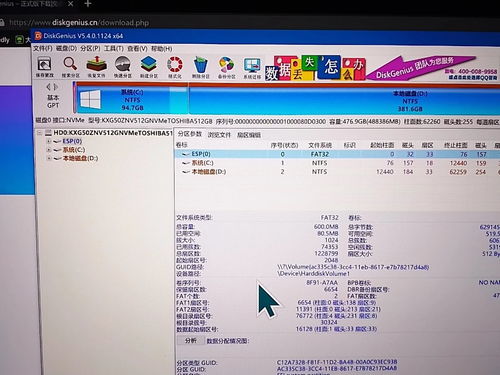This screenshot has height=375, width=500.
Task: Collapse the HD0 disk tree node
Action: [x=39, y=133]
